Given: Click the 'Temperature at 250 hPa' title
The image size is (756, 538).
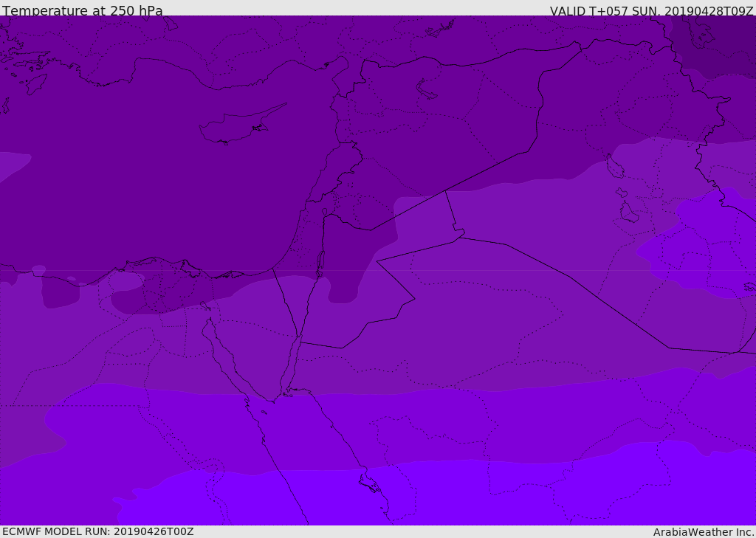Looking at the screenshot, I should coord(83,10).
